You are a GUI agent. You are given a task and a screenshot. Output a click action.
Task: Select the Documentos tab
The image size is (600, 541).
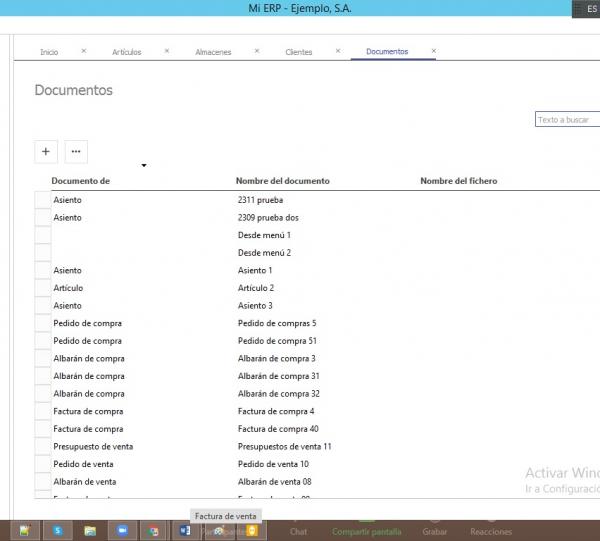[x=387, y=52]
